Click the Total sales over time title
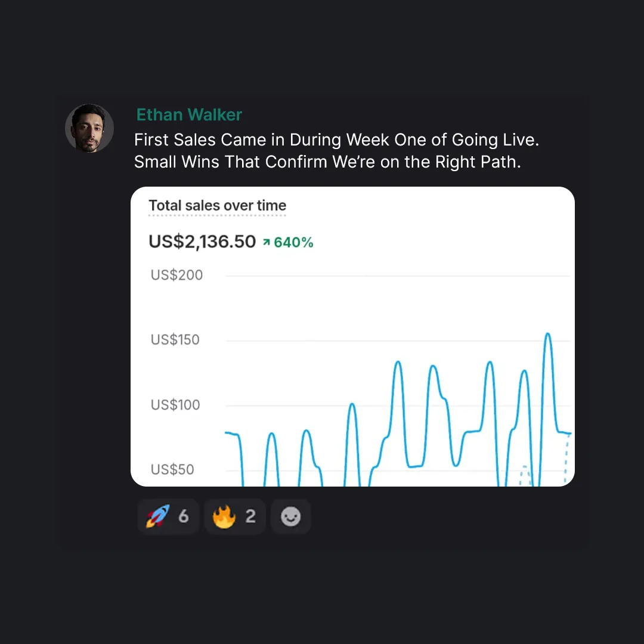 217,205
